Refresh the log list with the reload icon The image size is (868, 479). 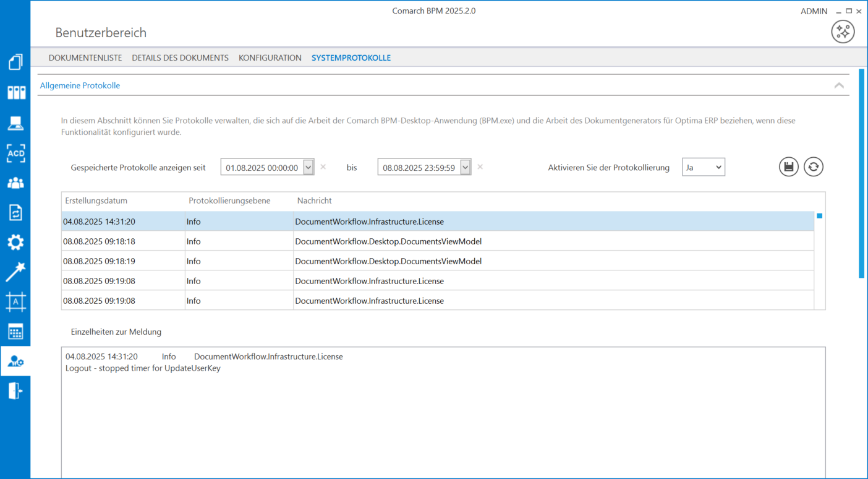click(x=813, y=167)
